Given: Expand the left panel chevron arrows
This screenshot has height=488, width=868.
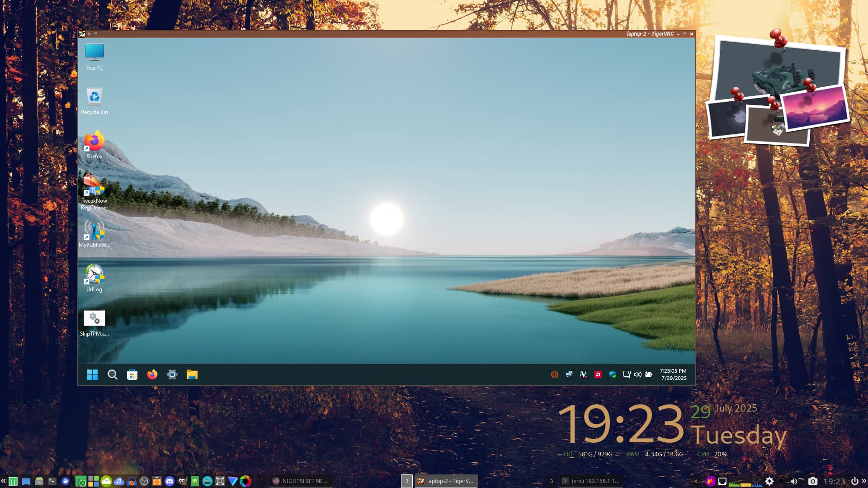Looking at the screenshot, I should pos(3,481).
